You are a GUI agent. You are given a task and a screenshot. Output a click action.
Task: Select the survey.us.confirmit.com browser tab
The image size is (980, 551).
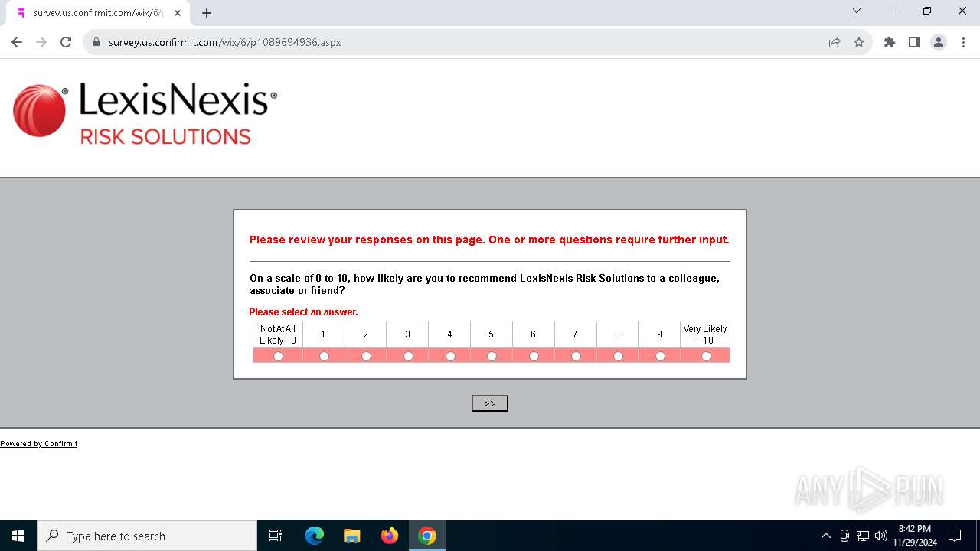click(100, 13)
